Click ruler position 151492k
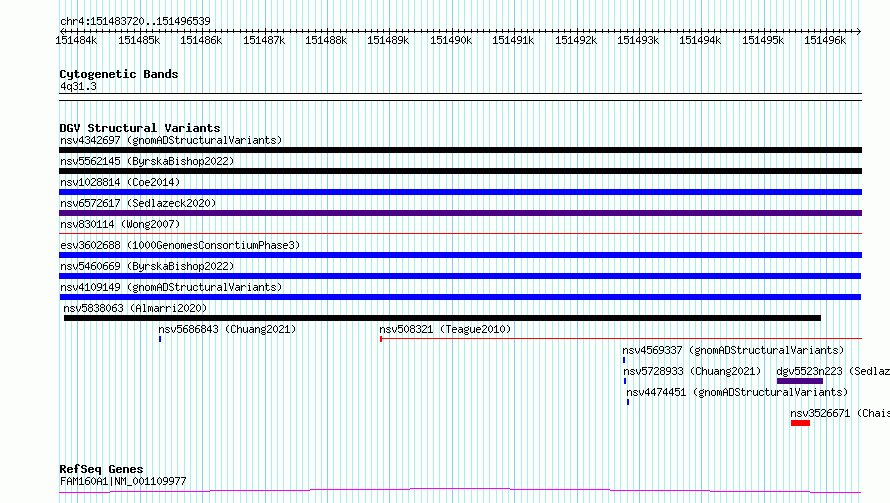 [x=576, y=41]
